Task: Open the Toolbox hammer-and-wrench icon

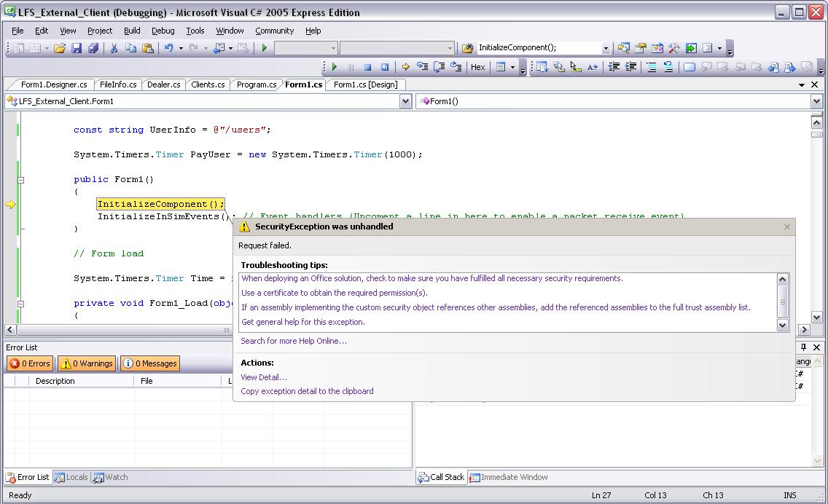Action: 673,48
